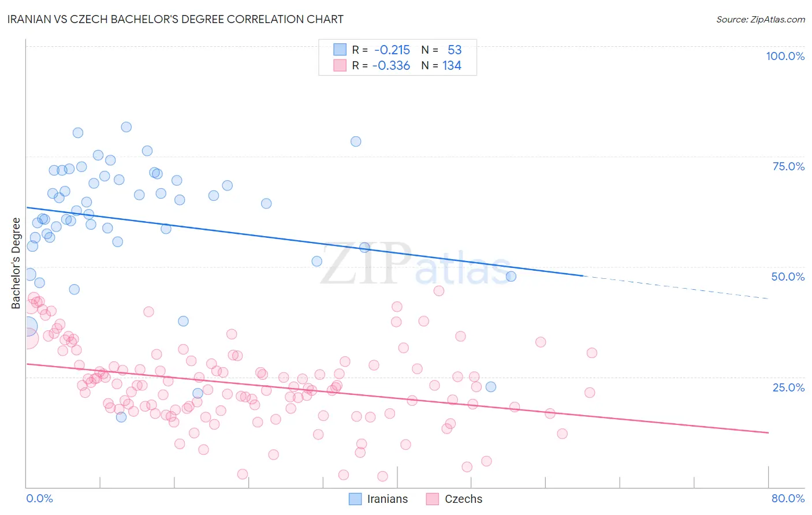Select the Iranians legend label
Screen dimensions: 812x515
tap(388, 499)
